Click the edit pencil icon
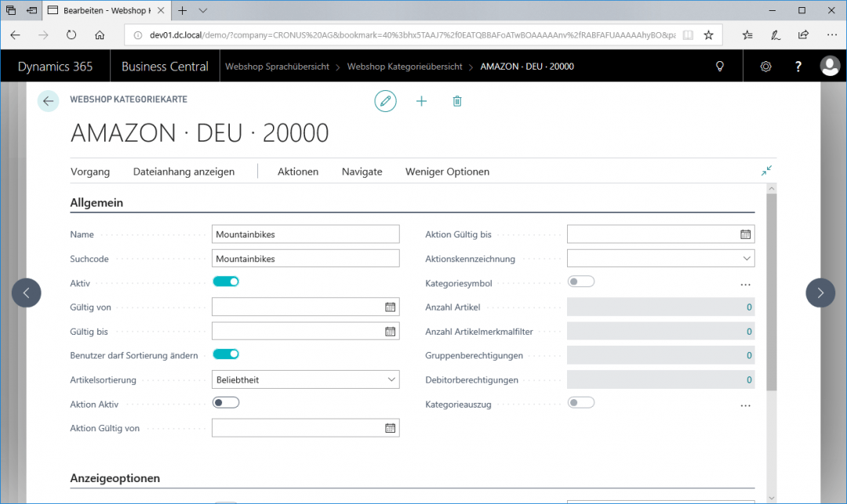847x504 pixels. (385, 101)
